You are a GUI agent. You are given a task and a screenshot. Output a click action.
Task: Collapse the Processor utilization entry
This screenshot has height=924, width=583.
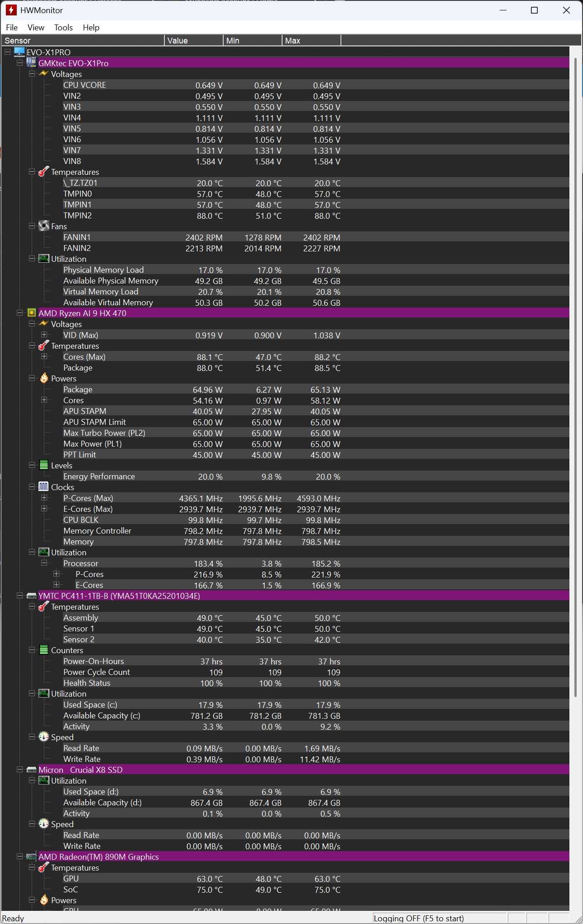pos(44,563)
